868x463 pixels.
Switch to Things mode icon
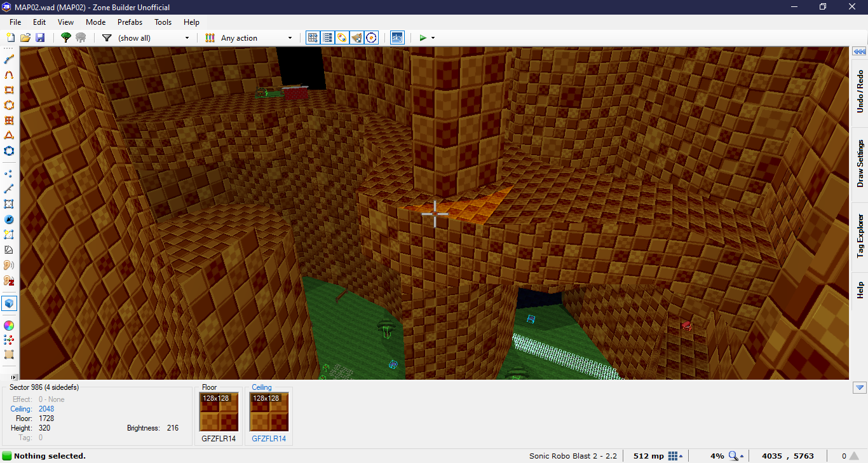tap(9, 234)
